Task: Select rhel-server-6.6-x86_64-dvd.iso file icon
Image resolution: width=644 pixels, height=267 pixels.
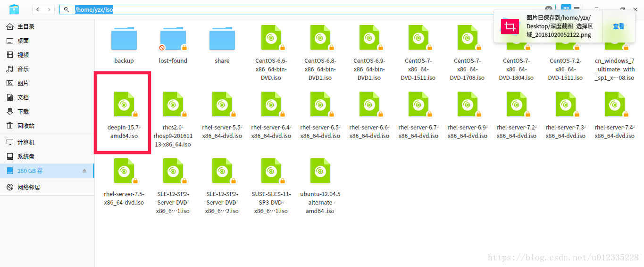Action: pyautogui.click(x=369, y=104)
